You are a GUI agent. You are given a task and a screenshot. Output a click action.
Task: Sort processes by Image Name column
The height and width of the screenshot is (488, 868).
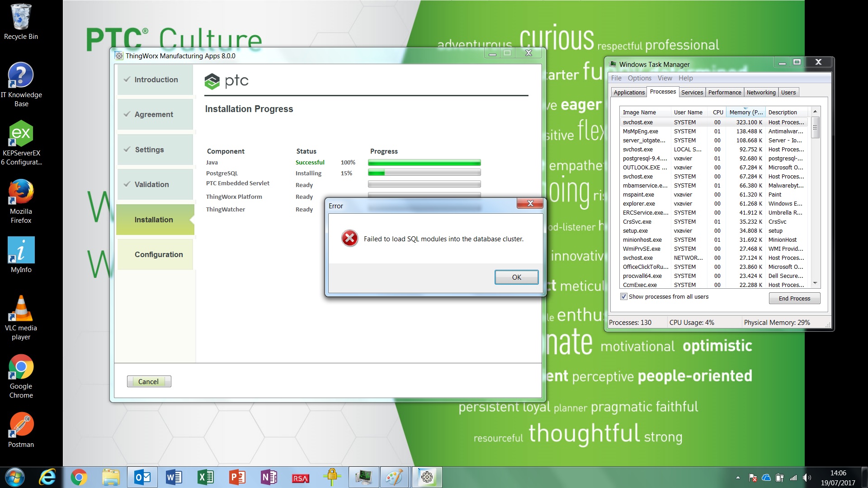point(645,112)
